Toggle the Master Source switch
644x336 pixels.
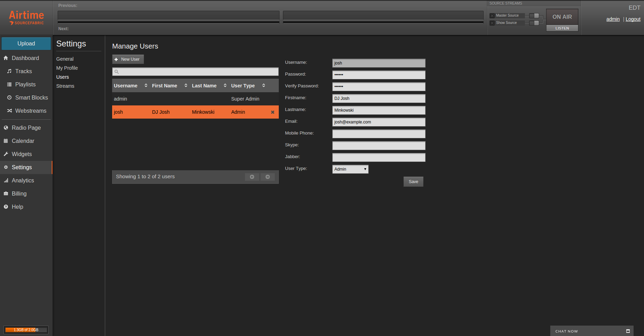534,16
